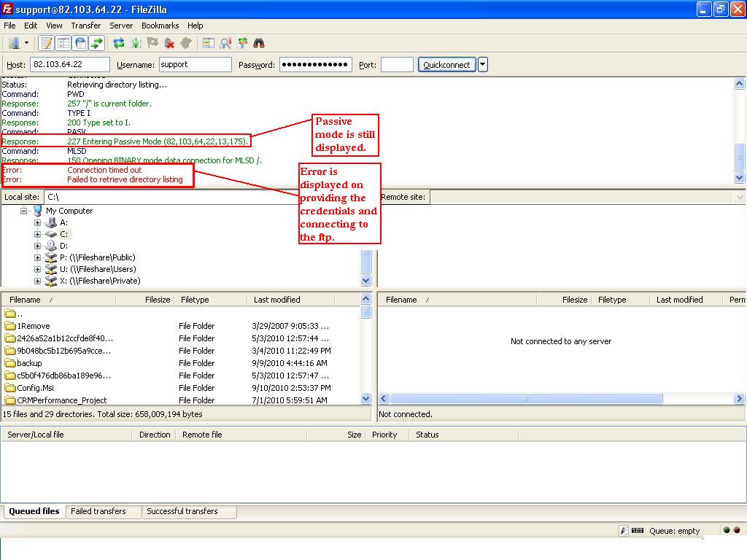Open the Site Manager dropdown arrow
Screen dimensions: 747x560
pos(27,43)
